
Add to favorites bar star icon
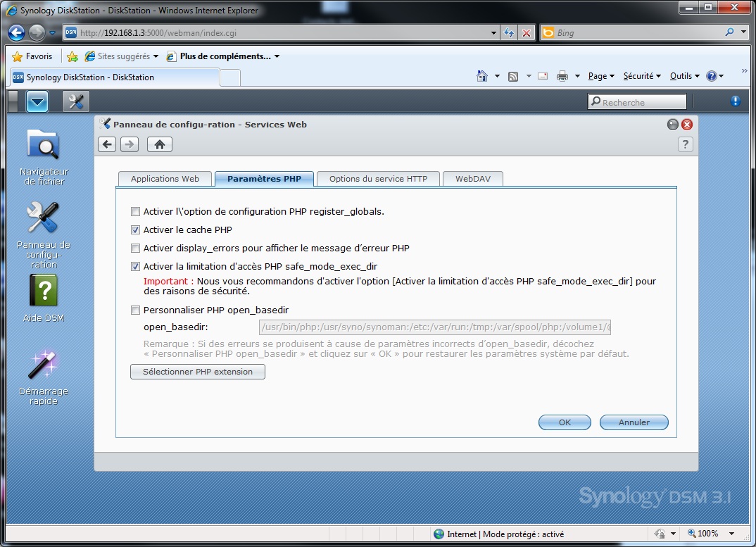pyautogui.click(x=73, y=56)
